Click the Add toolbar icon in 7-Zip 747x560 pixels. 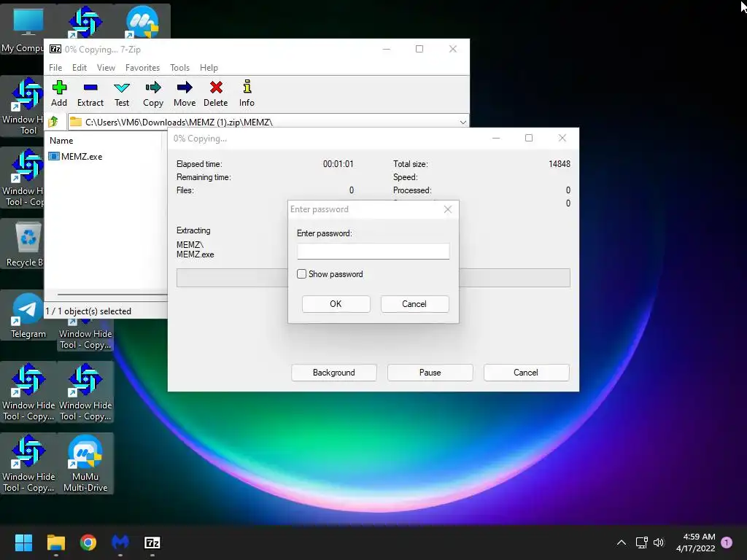pyautogui.click(x=59, y=93)
